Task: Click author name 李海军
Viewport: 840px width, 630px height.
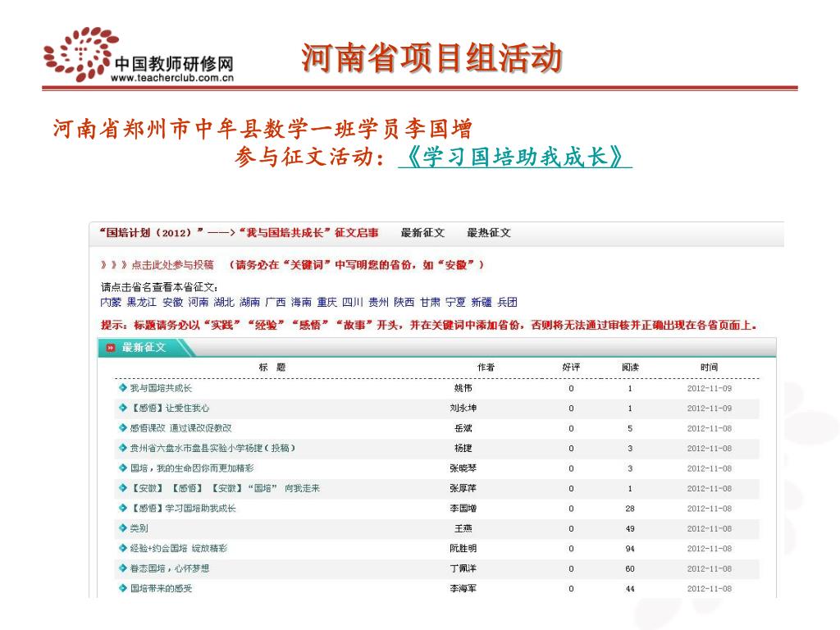Action: coord(463,589)
